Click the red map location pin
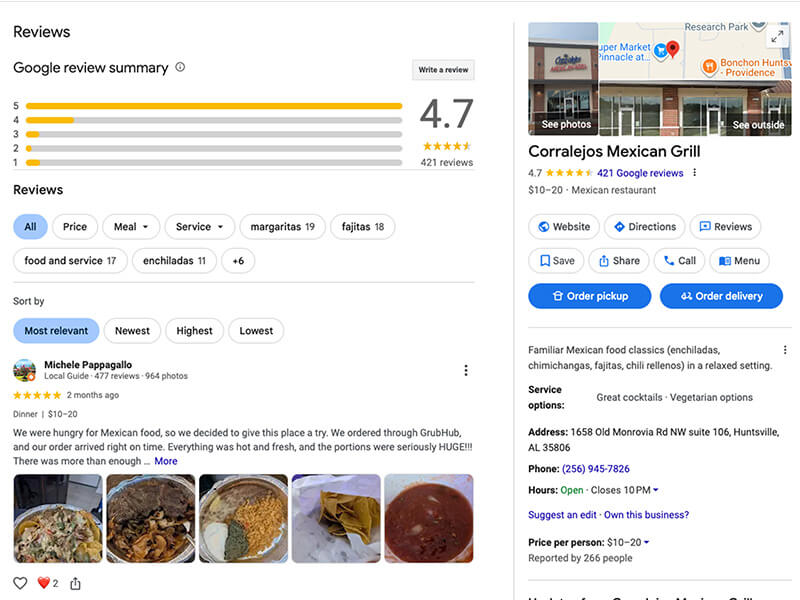 pos(673,48)
